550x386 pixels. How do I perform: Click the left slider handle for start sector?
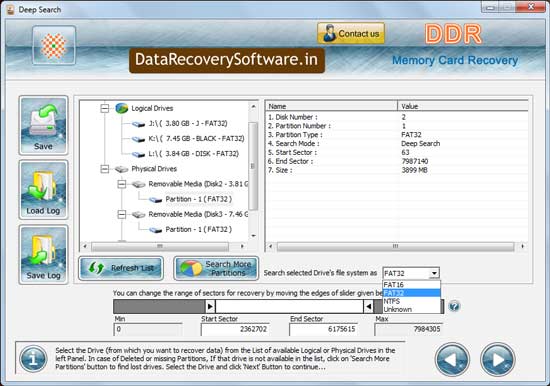pyautogui.click(x=210, y=306)
